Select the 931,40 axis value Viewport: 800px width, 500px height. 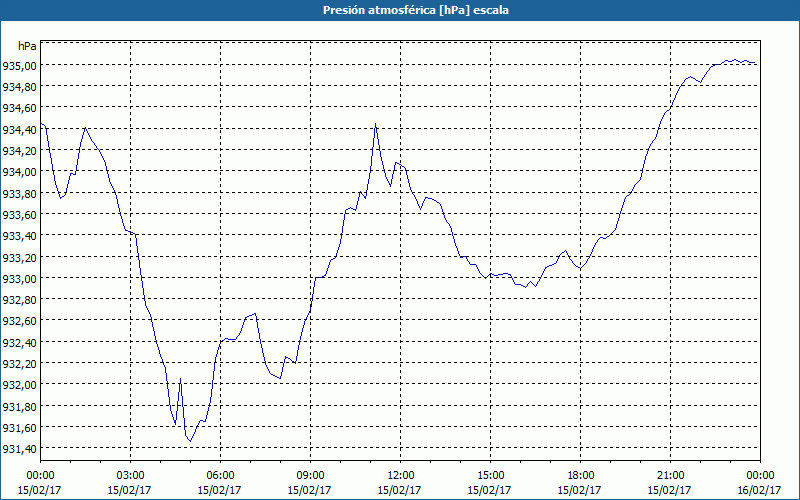[x=19, y=448]
